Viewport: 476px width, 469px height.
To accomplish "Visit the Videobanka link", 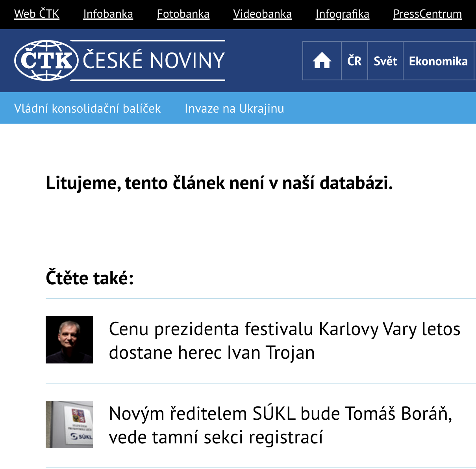I will tap(263, 14).
